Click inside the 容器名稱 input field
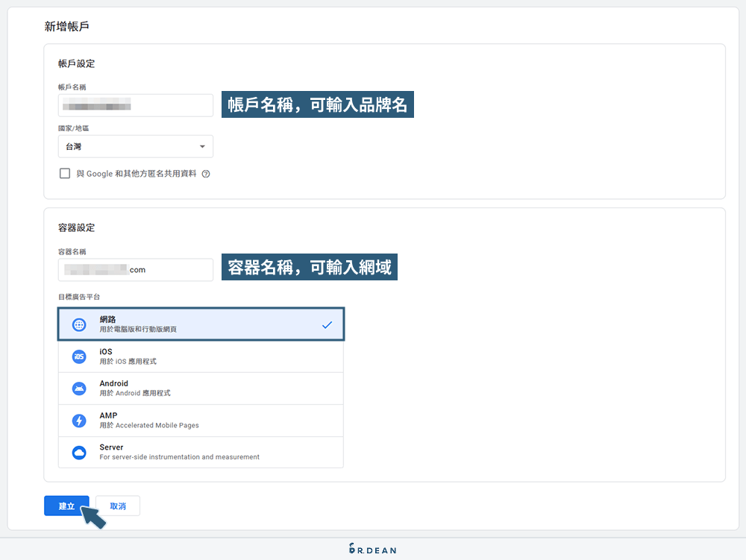Image resolution: width=746 pixels, height=560 pixels. click(135, 270)
